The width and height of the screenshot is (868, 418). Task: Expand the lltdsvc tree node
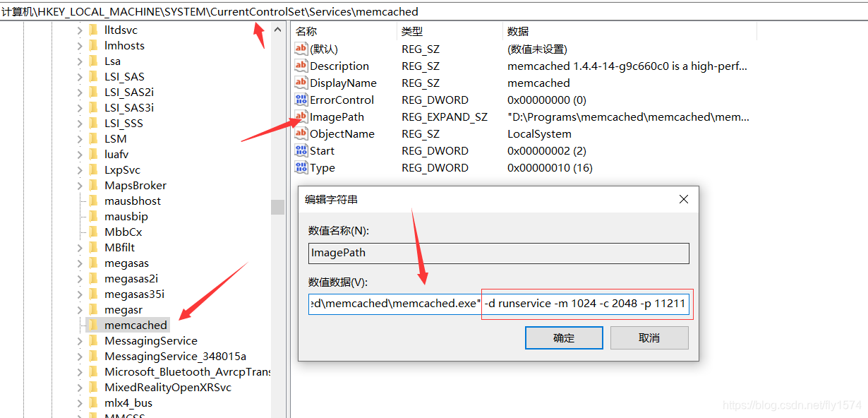coord(79,30)
